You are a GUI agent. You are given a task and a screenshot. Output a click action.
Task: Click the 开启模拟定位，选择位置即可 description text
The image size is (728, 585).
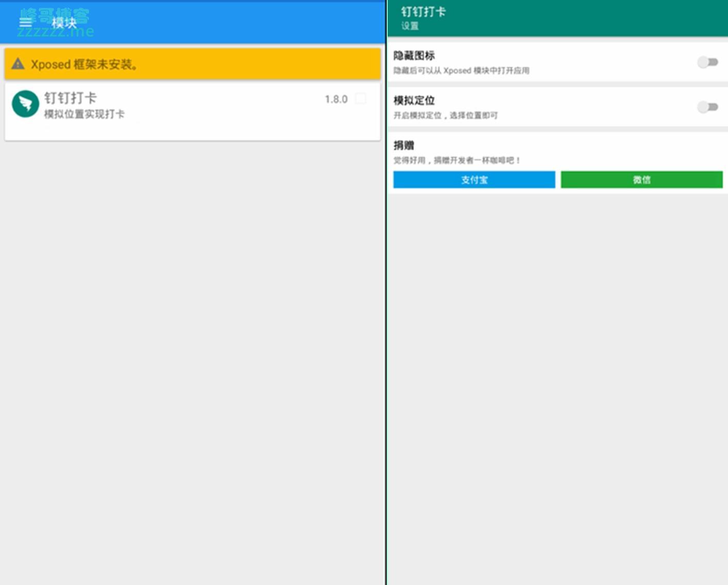445,115
